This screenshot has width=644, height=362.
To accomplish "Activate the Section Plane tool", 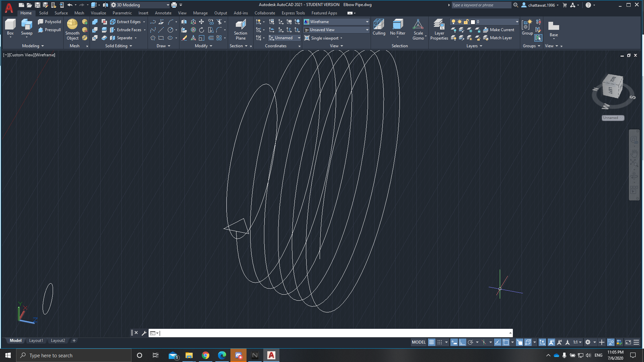I will click(x=240, y=28).
